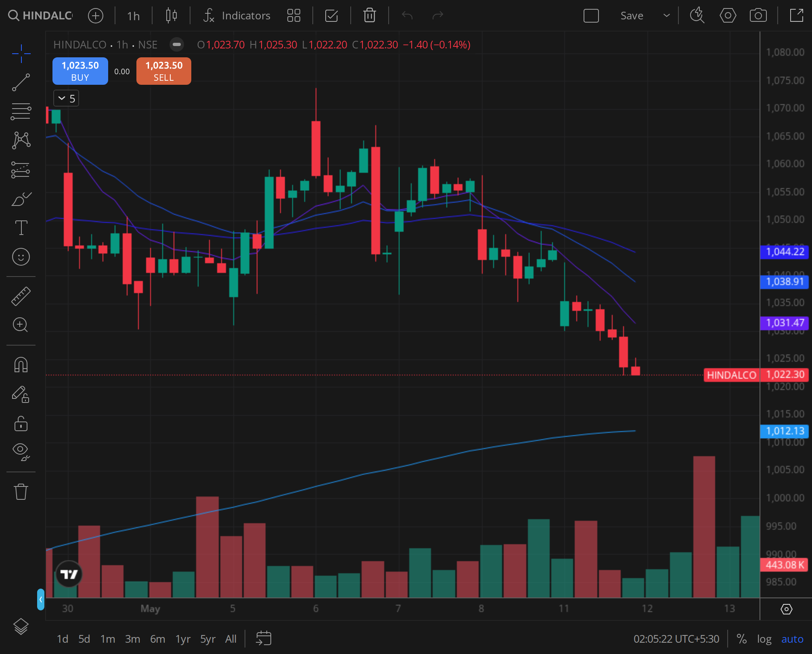Click the 1,044.22 moving average label
The image size is (812, 654).
click(x=785, y=252)
